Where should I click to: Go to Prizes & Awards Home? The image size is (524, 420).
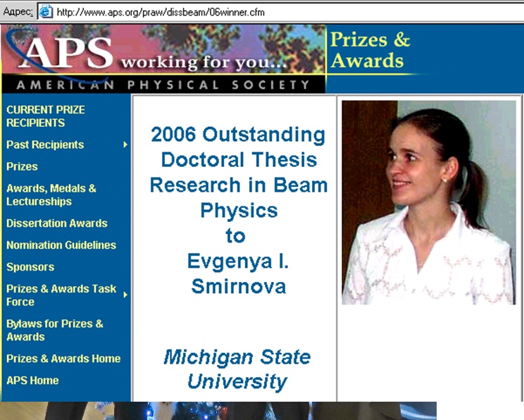tap(63, 359)
